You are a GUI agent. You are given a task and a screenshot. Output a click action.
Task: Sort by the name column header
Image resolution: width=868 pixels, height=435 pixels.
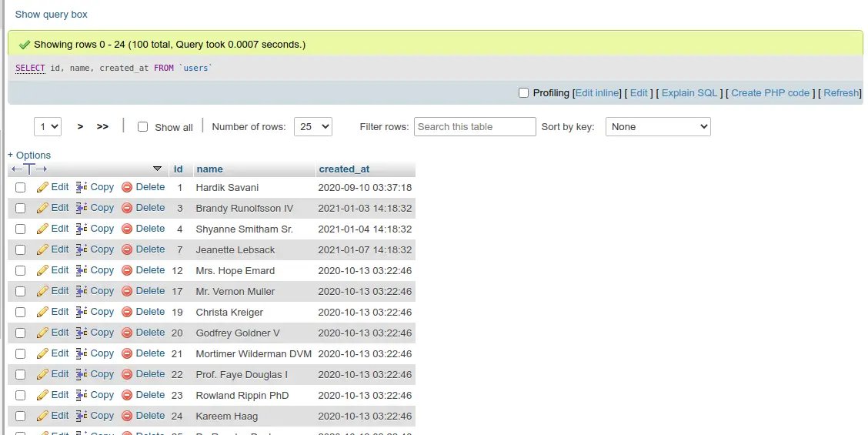pos(209,169)
